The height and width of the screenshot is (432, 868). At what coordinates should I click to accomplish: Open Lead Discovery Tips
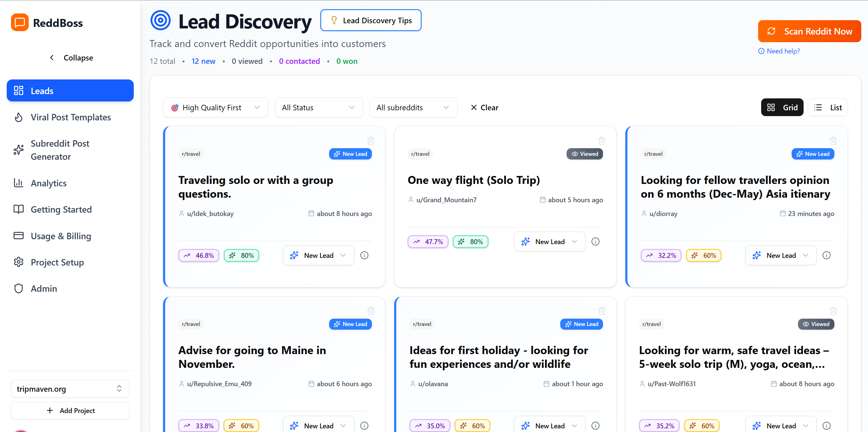[371, 20]
